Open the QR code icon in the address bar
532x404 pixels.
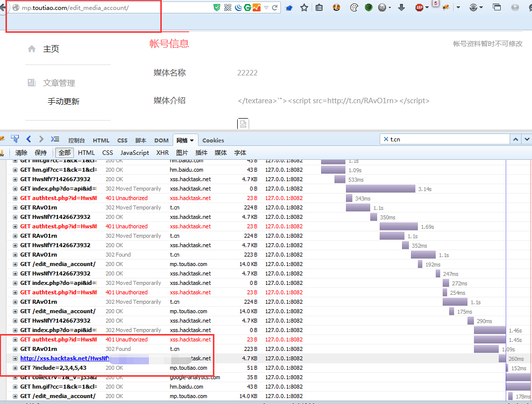(228, 7)
